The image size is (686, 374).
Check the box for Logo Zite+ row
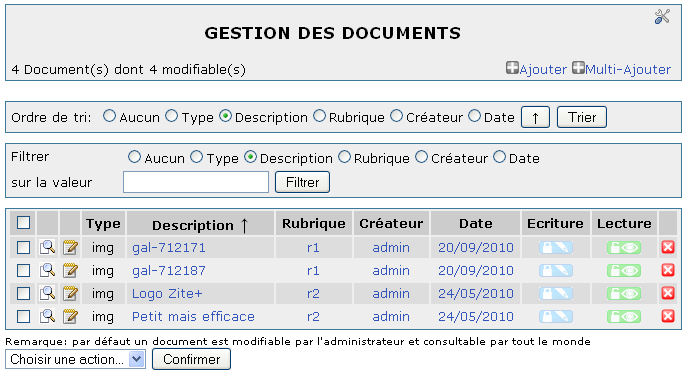point(23,294)
